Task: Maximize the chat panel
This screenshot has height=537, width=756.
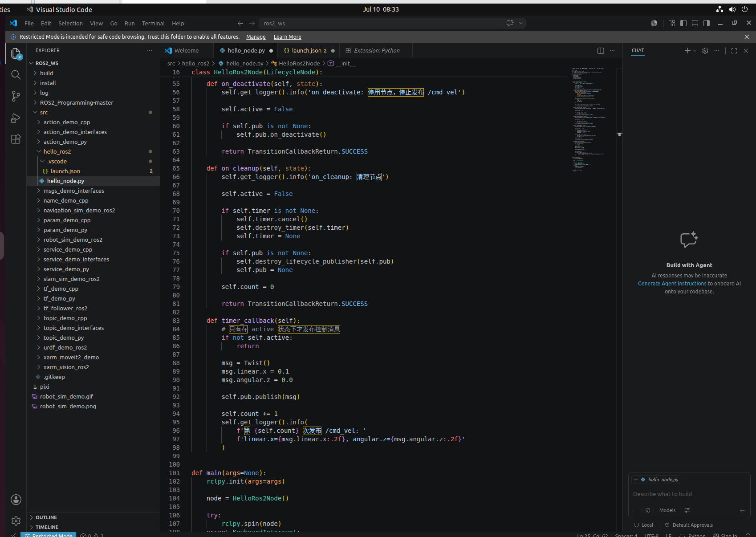Action: (x=734, y=51)
